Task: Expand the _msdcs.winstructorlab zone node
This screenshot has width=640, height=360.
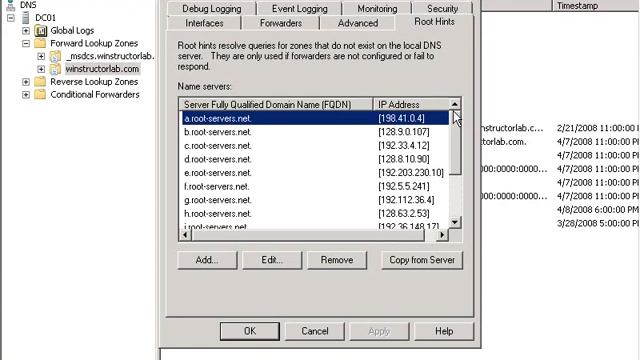Action: point(41,56)
